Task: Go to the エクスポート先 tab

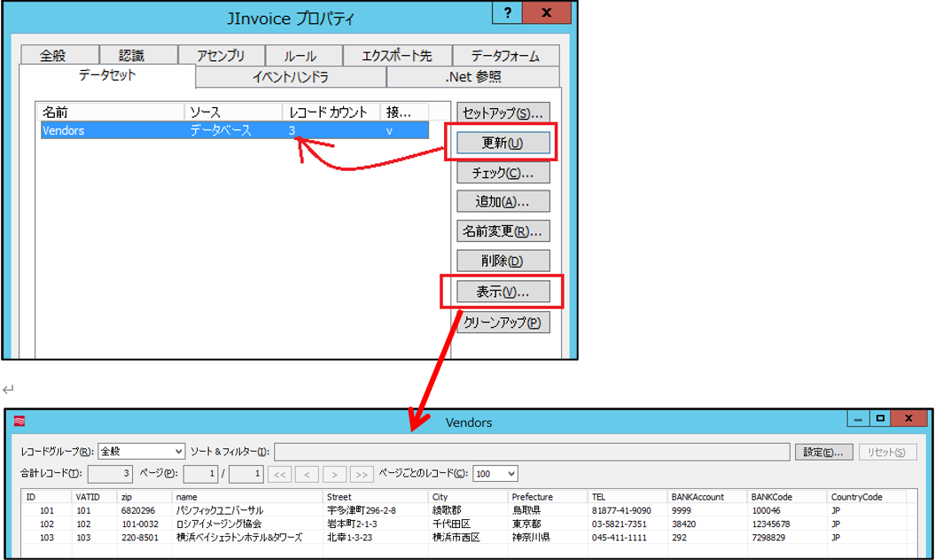Action: 397,56
